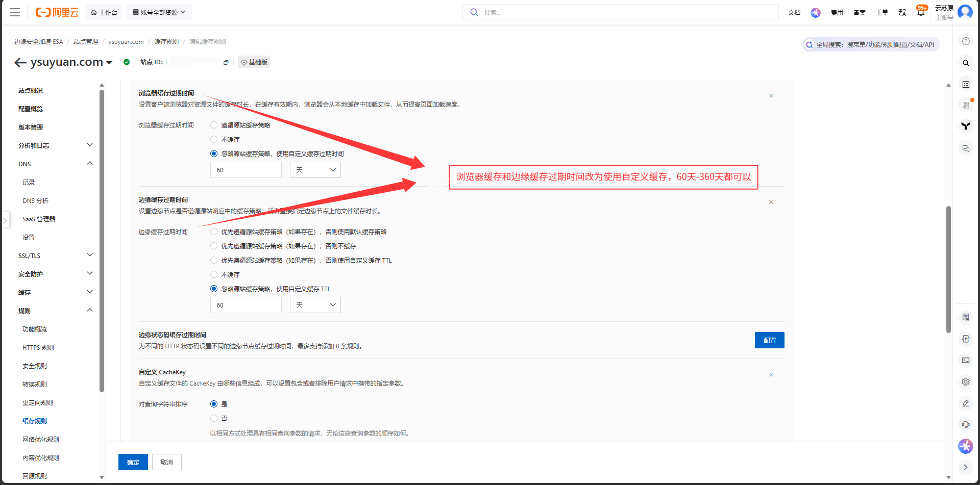The width and height of the screenshot is (980, 485).
Task: Open the terminal icon on right rail
Action: [966, 360]
